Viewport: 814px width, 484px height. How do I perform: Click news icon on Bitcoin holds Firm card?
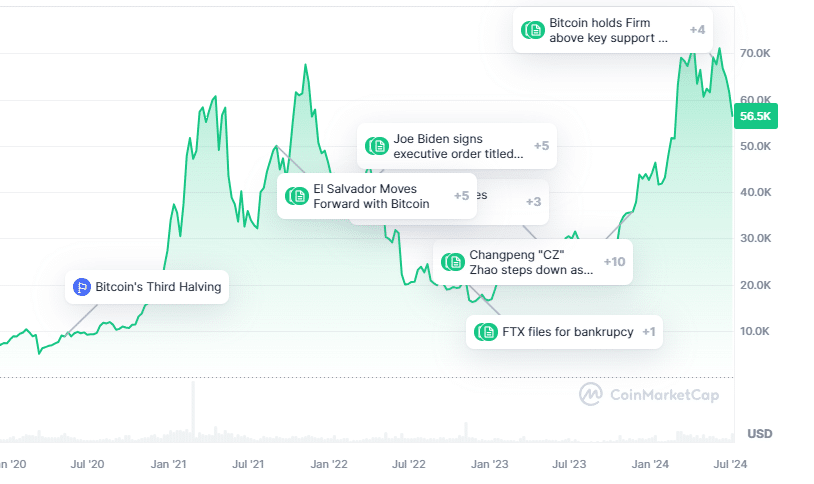point(533,30)
